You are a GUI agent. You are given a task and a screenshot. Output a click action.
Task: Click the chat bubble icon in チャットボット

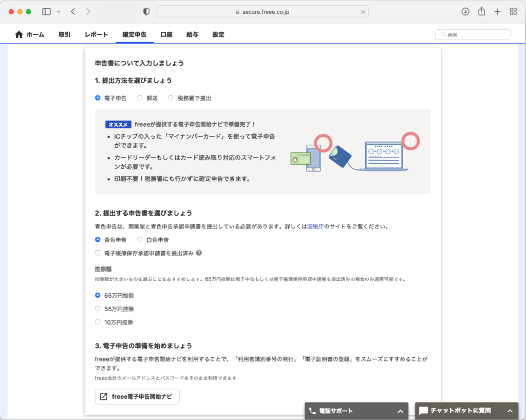click(423, 411)
